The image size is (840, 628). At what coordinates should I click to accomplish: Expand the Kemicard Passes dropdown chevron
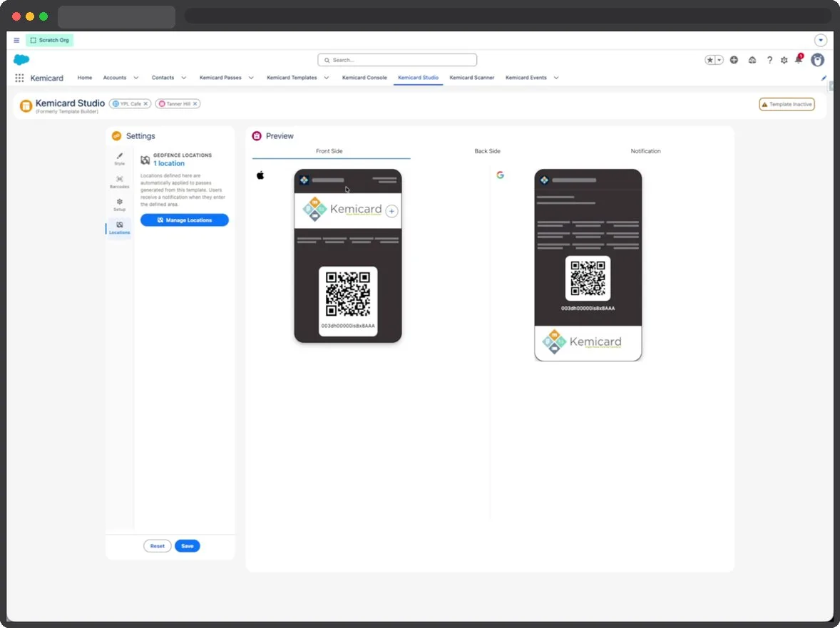(251, 78)
